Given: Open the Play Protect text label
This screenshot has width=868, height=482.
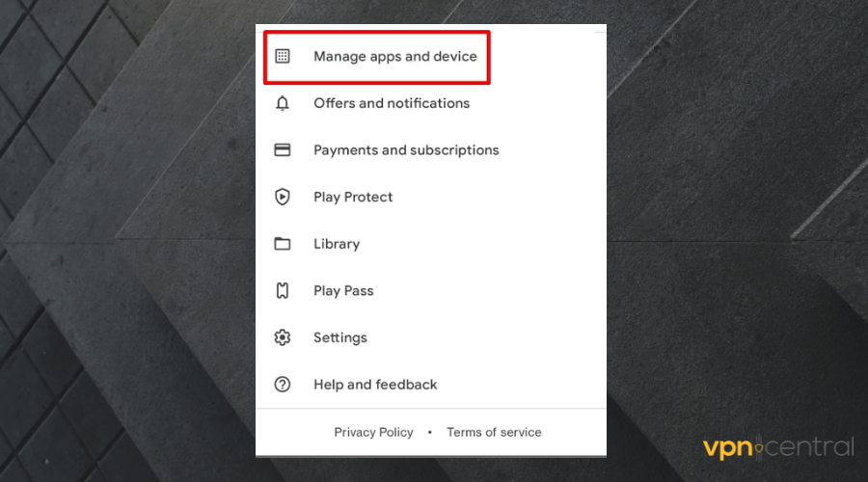Looking at the screenshot, I should tap(353, 197).
